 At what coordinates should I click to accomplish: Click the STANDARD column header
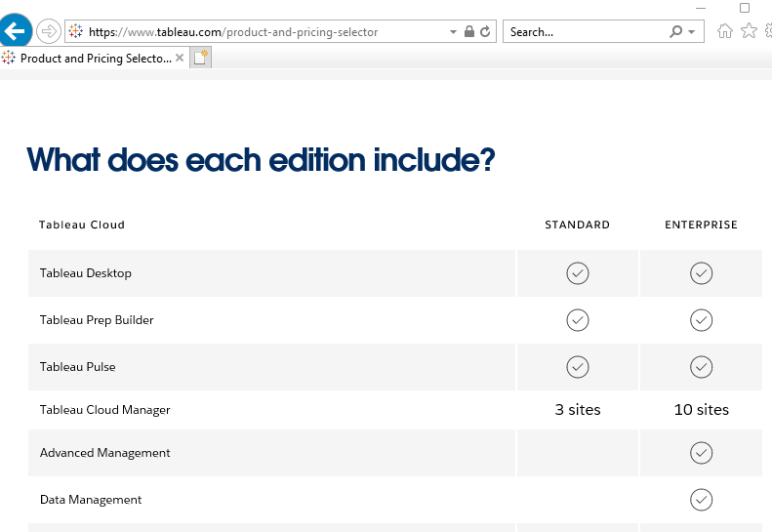577,225
